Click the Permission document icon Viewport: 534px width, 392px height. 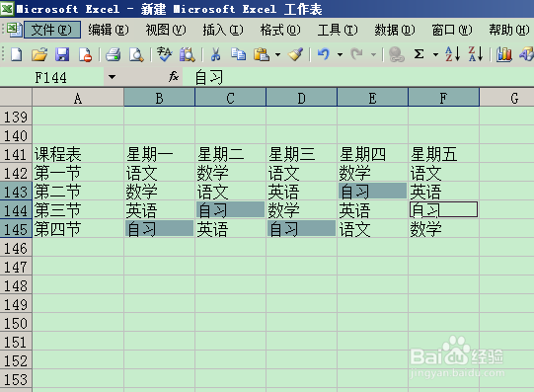click(x=85, y=54)
